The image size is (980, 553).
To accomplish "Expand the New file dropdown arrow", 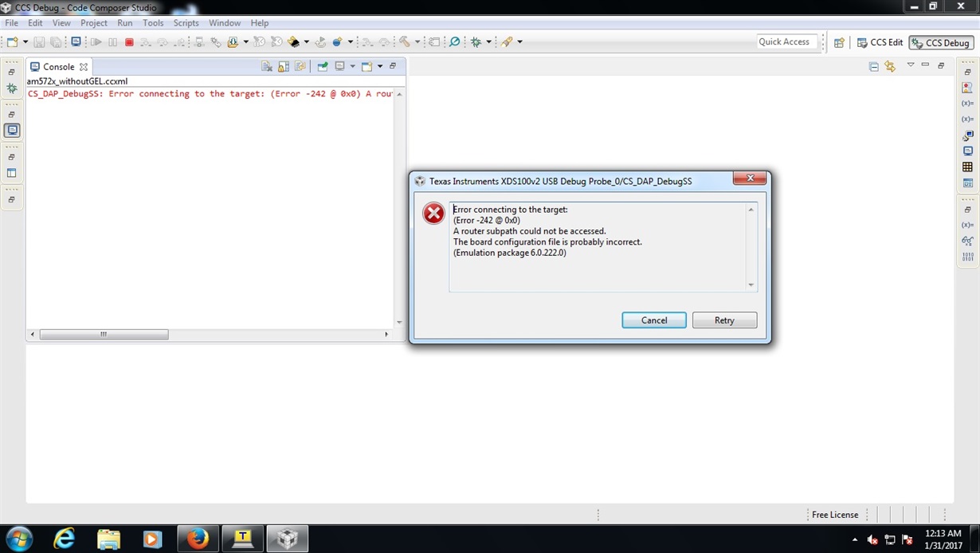I will 25,41.
